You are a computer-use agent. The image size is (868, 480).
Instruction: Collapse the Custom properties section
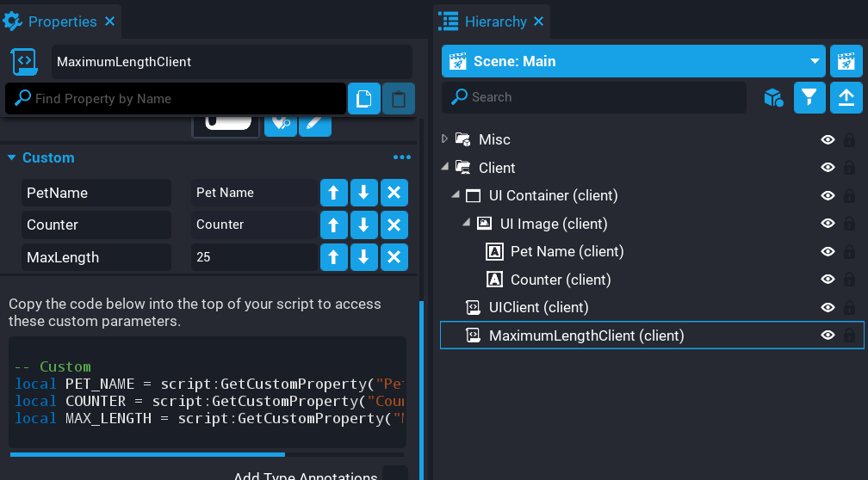coord(12,158)
